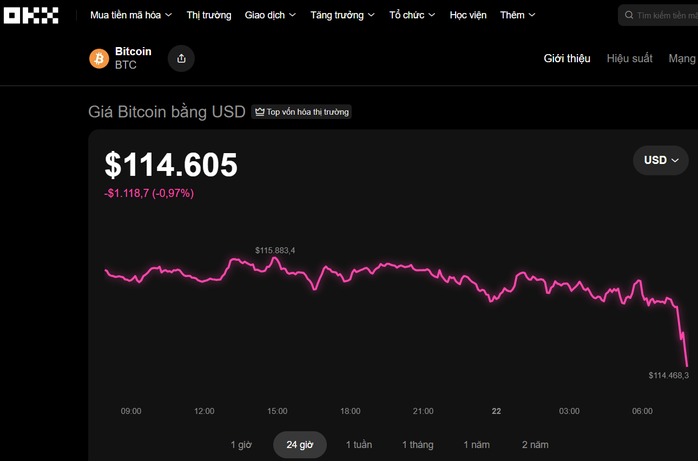Image resolution: width=698 pixels, height=461 pixels.
Task: Go to "Học viện" page
Action: pyautogui.click(x=468, y=15)
